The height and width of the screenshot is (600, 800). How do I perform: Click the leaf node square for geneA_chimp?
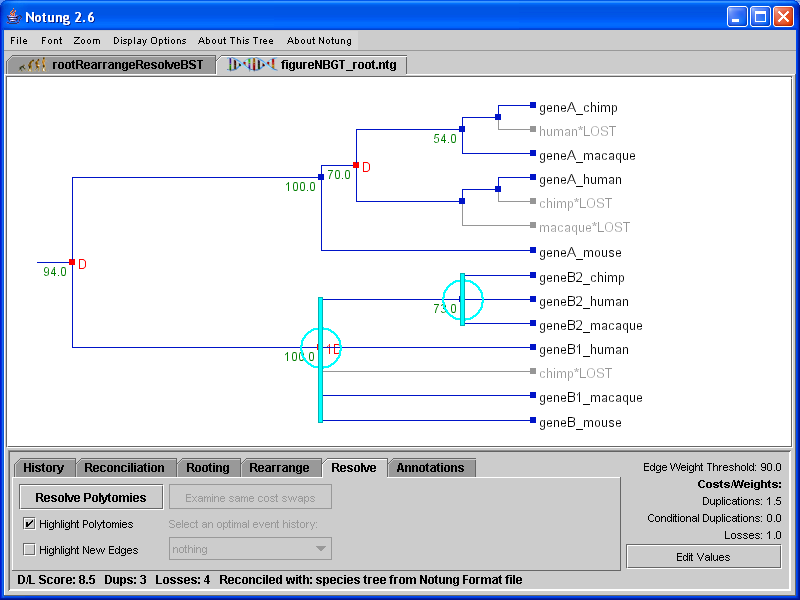click(533, 106)
